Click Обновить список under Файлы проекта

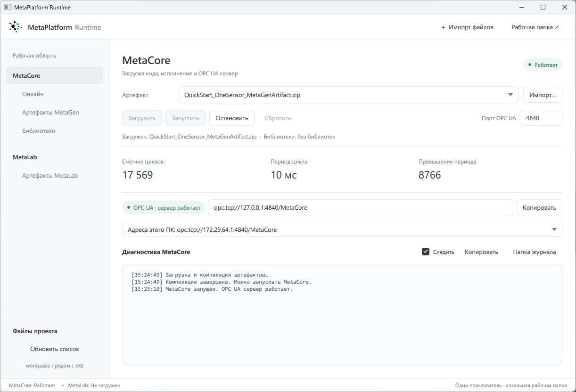[x=55, y=349]
